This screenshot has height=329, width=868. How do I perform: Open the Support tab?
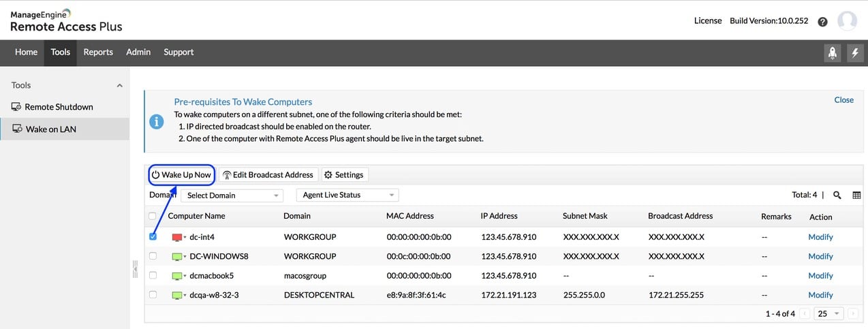click(179, 52)
